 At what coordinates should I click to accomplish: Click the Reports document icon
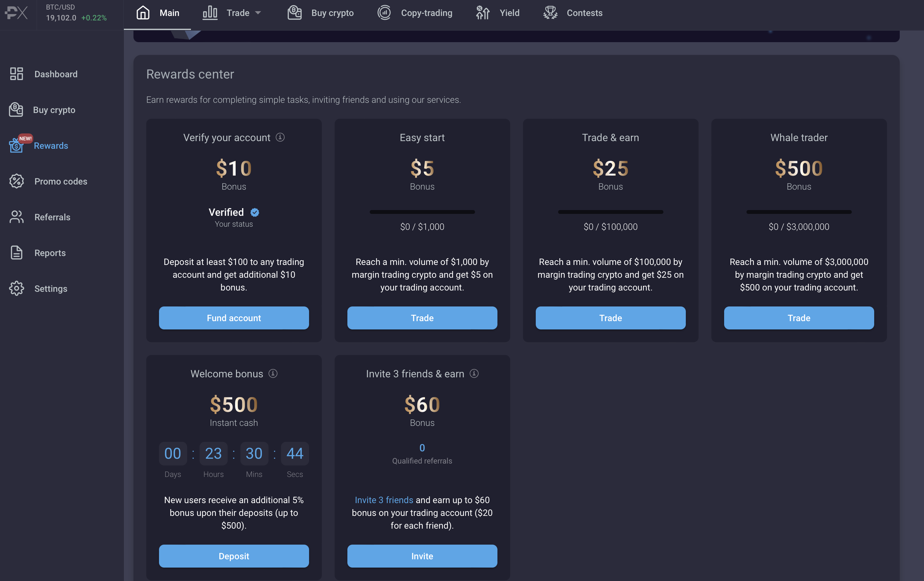(x=17, y=253)
